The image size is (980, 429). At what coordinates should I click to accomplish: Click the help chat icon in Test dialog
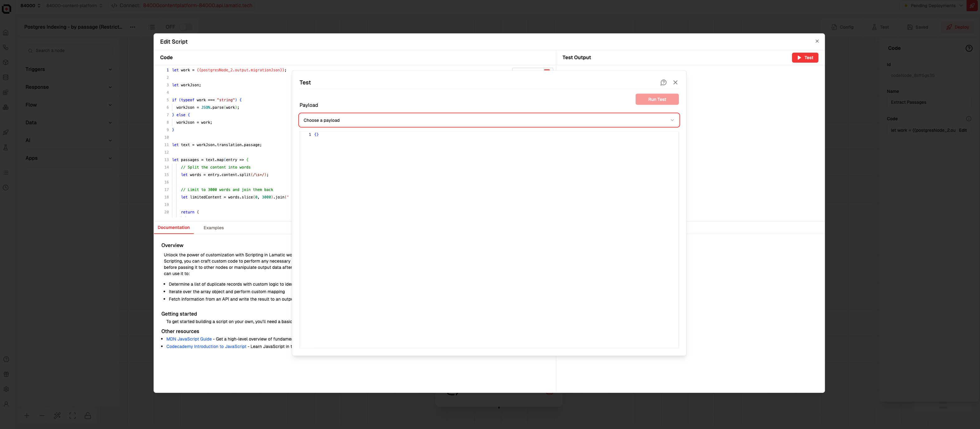click(x=663, y=83)
